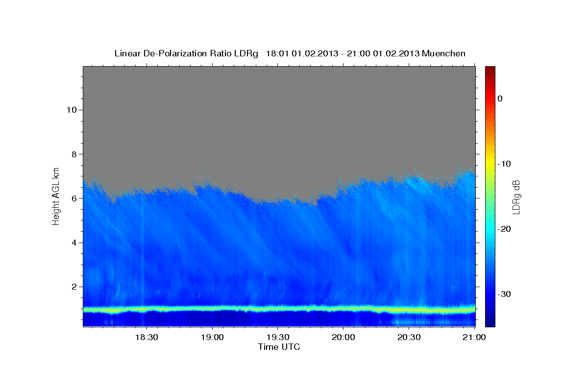
Task: Click the 'LDRg dB' colorbar label
Action: (x=515, y=197)
